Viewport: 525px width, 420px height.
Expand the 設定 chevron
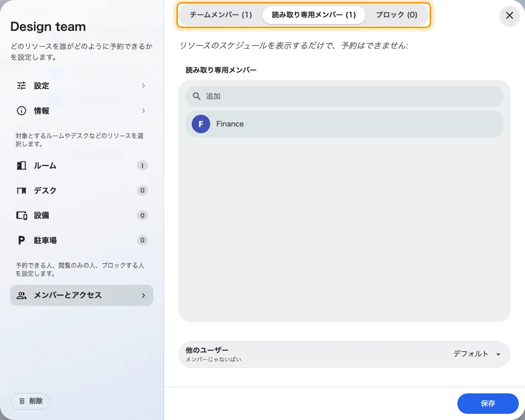click(144, 86)
